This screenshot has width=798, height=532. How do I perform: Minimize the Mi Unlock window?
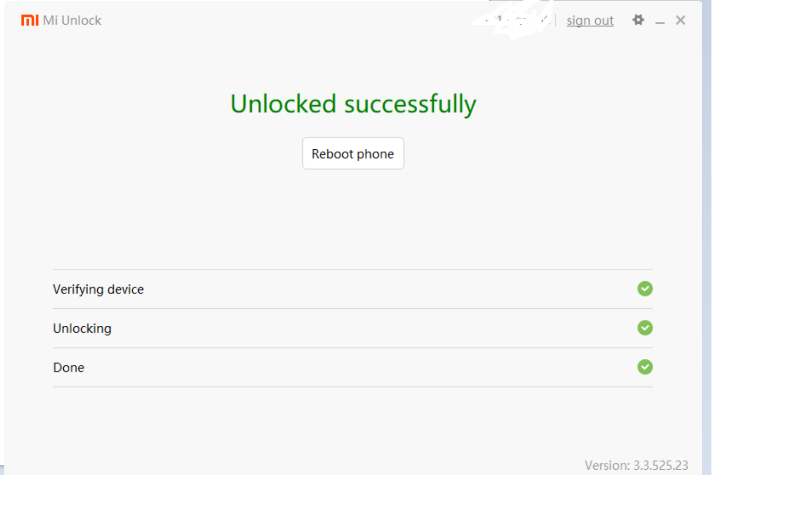click(x=660, y=22)
